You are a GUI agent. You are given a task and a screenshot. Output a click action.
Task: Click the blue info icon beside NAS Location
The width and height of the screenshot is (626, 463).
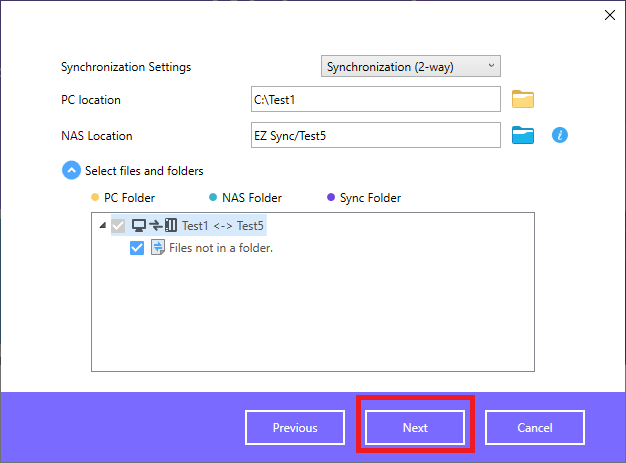[x=560, y=135]
